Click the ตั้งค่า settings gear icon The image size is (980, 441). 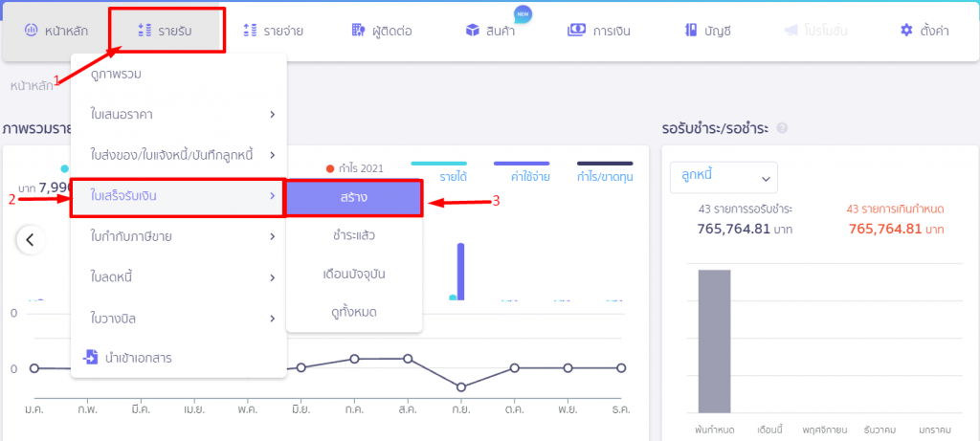click(906, 31)
